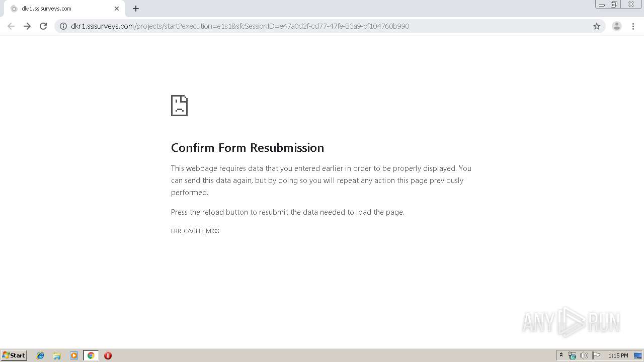Image resolution: width=644 pixels, height=362 pixels.
Task: Click the browser back arrow
Action: [11, 26]
